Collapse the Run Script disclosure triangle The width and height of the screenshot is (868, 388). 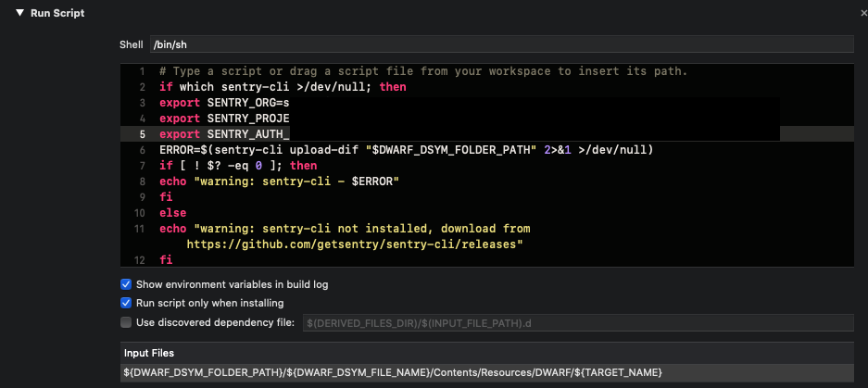click(20, 13)
